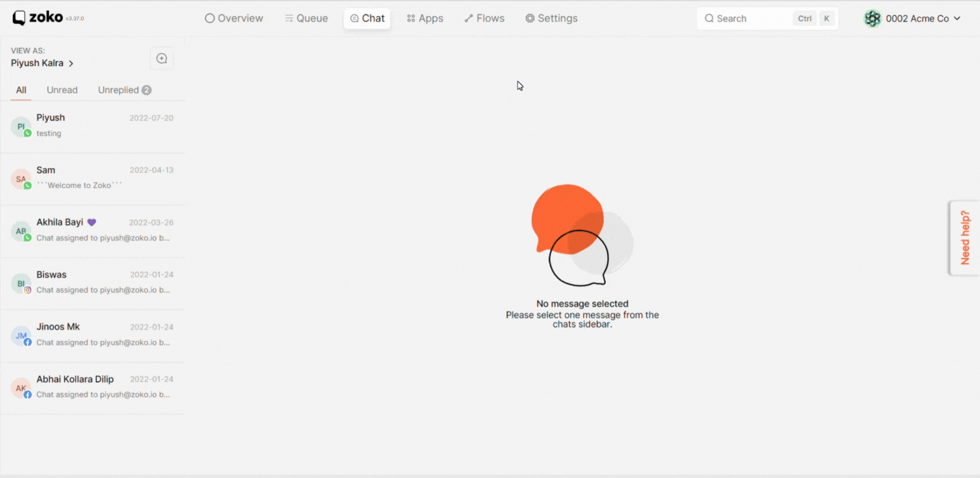The width and height of the screenshot is (980, 478).
Task: Expand the Piyush Kalra view-as selector
Action: (x=42, y=63)
